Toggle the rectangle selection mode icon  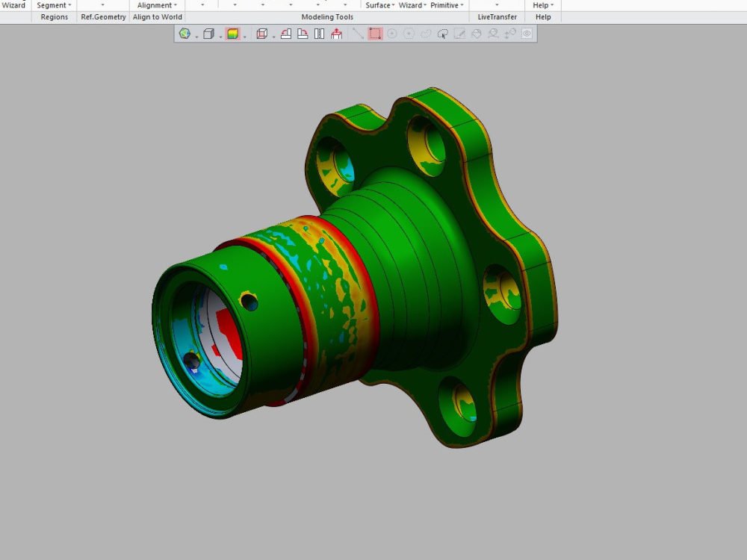[375, 34]
